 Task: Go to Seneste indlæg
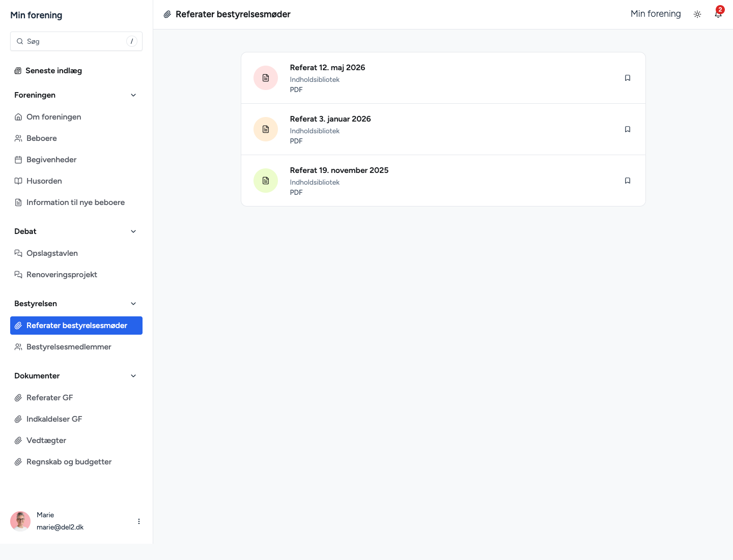click(76, 71)
